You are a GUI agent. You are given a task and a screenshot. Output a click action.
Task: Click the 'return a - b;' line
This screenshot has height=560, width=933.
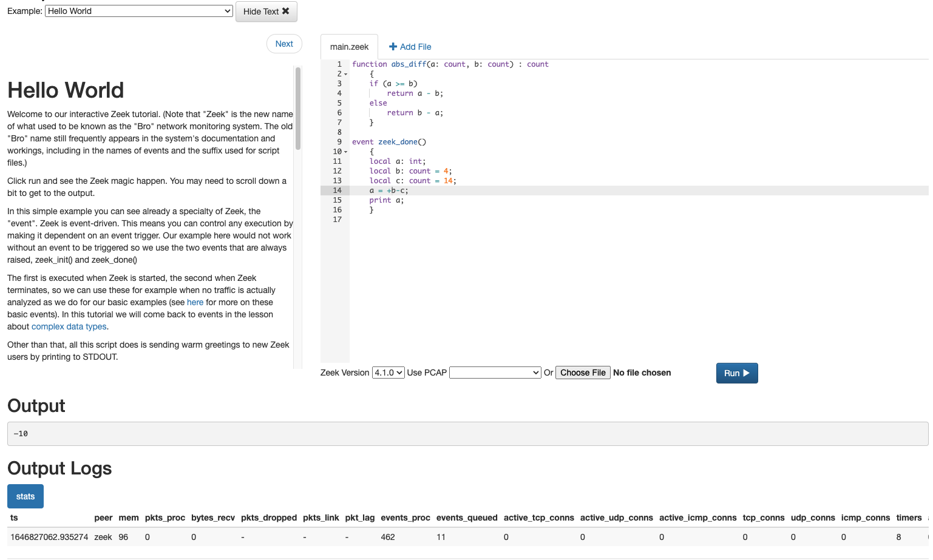click(x=415, y=93)
